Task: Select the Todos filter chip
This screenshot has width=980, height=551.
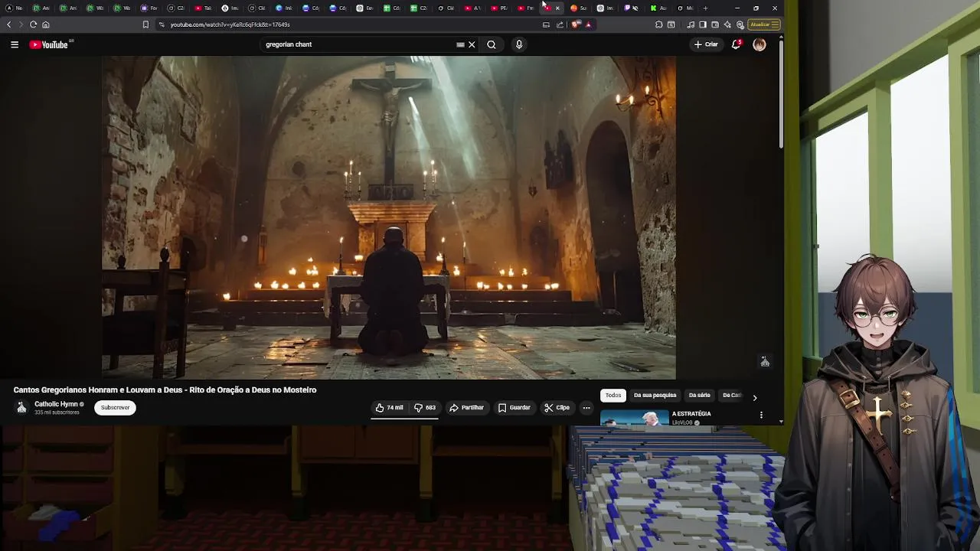Action: tap(613, 396)
